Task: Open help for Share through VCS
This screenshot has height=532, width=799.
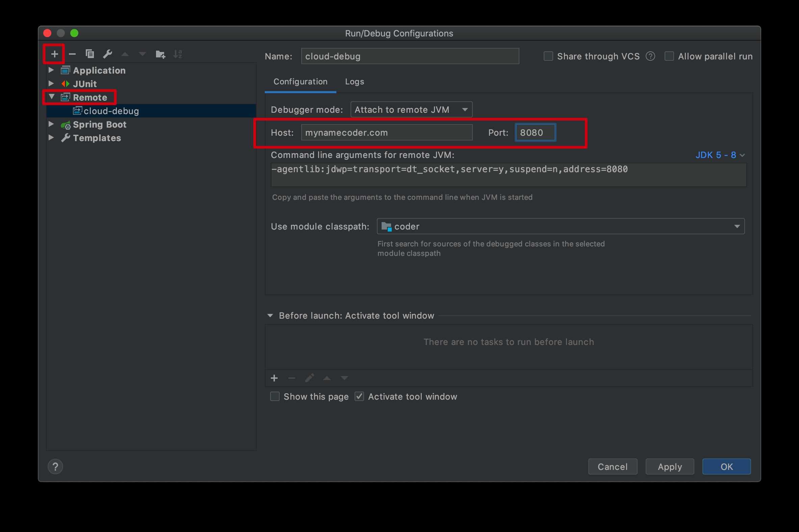Action: click(x=650, y=56)
